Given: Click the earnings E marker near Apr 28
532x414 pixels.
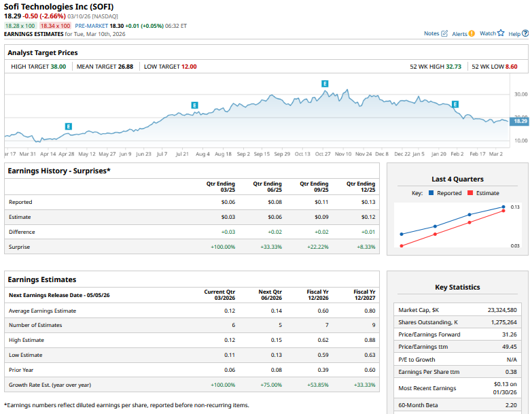Looking at the screenshot, I should click(x=69, y=126).
